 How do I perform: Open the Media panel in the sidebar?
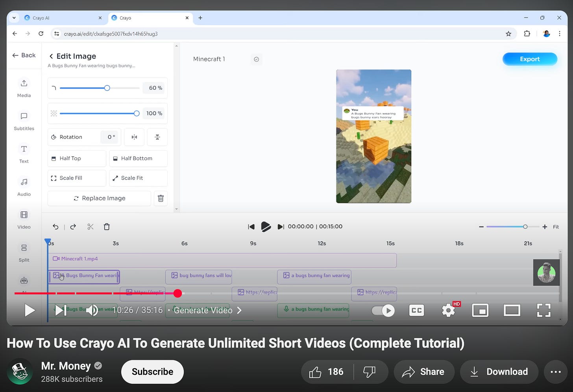click(x=24, y=88)
